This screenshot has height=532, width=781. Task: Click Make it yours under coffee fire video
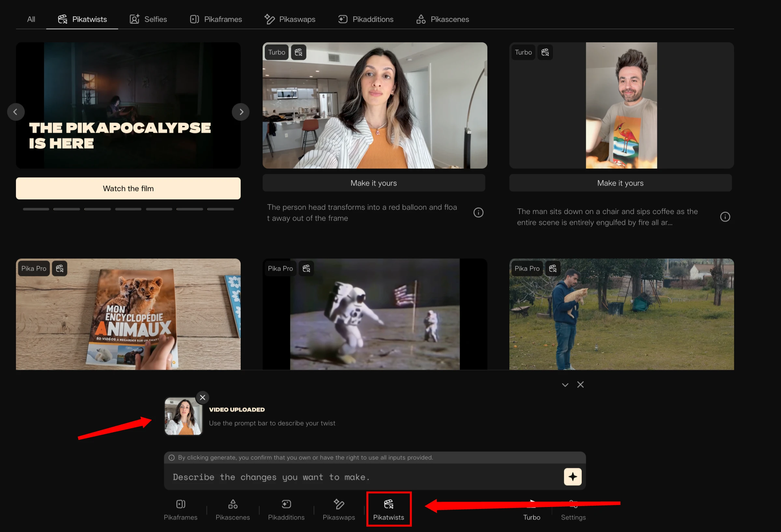620,183
